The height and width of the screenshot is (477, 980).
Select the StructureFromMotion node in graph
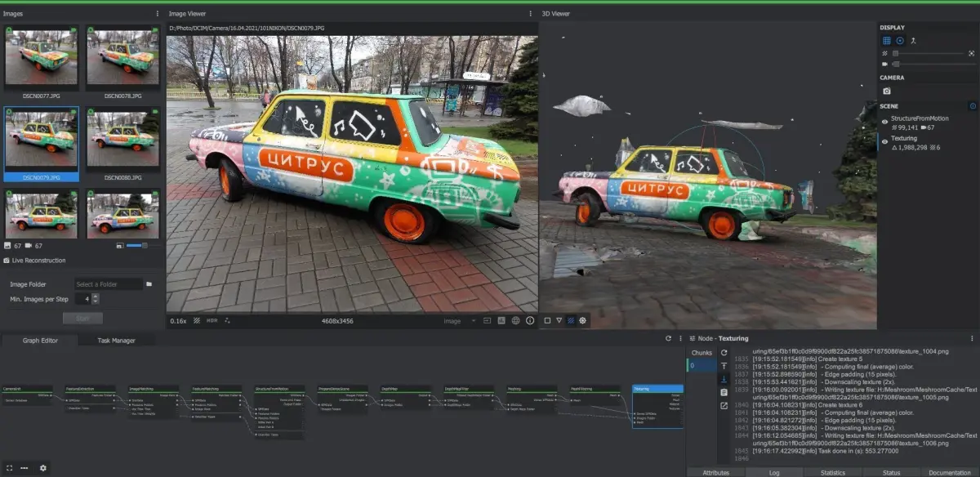pos(279,412)
